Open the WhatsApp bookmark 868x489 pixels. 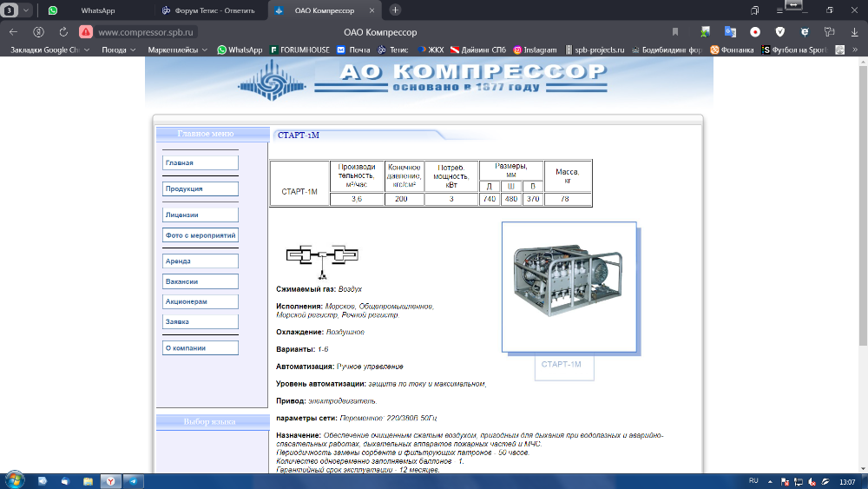(x=240, y=50)
